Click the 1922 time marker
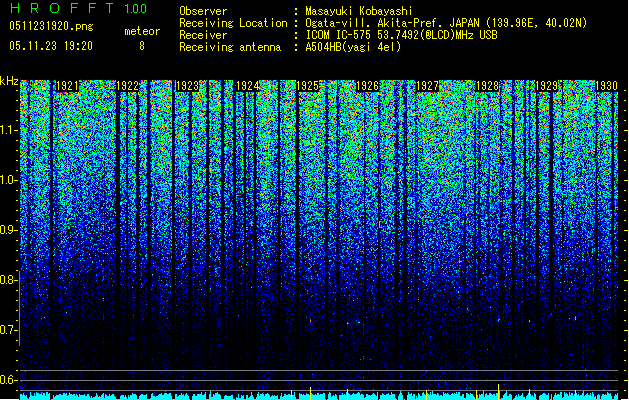629x400 pixels. [x=127, y=86]
